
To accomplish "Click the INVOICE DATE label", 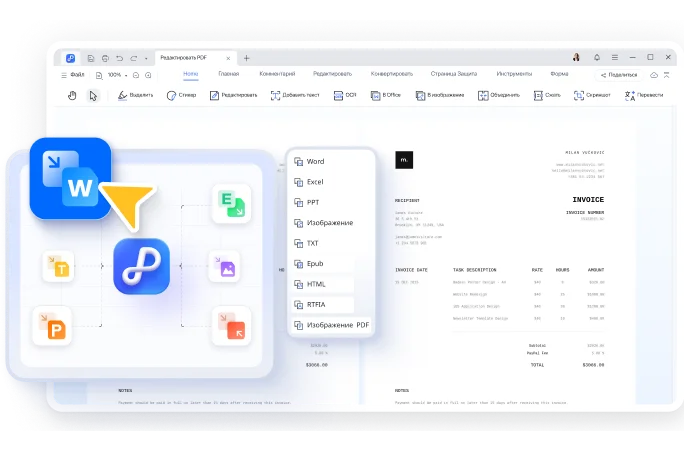I will pos(411,270).
